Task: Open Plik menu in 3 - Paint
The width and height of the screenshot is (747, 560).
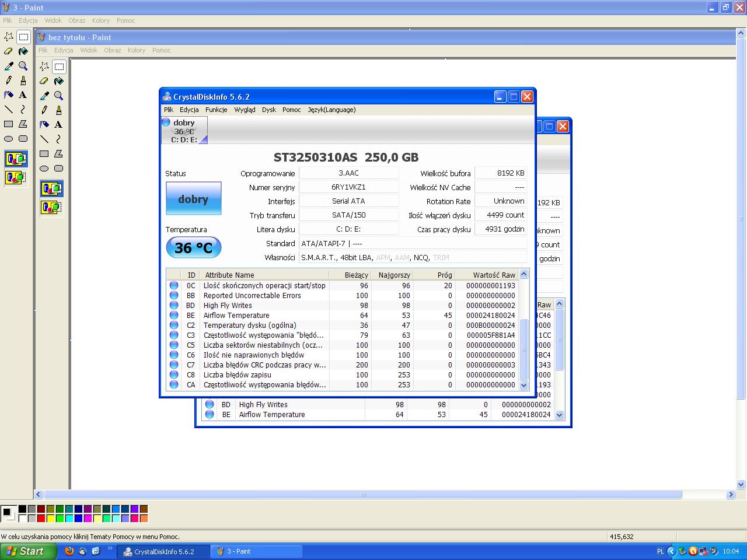Action: [8, 20]
